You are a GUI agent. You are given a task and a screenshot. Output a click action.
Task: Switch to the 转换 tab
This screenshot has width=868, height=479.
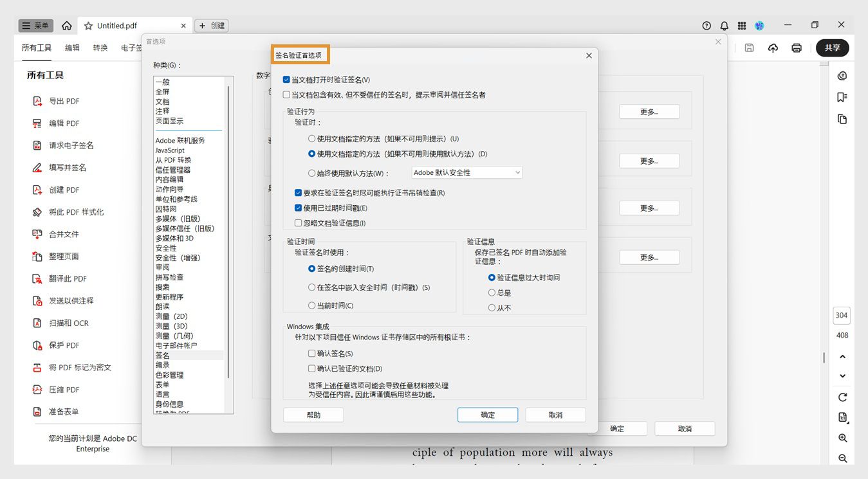coord(100,47)
